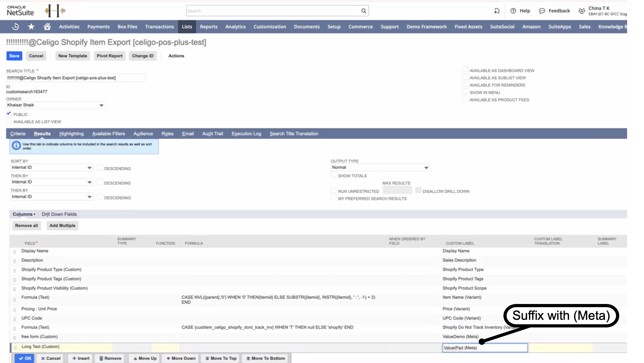This screenshot has height=363, width=644.
Task: Enable Available as Dashboard View
Action: point(465,70)
